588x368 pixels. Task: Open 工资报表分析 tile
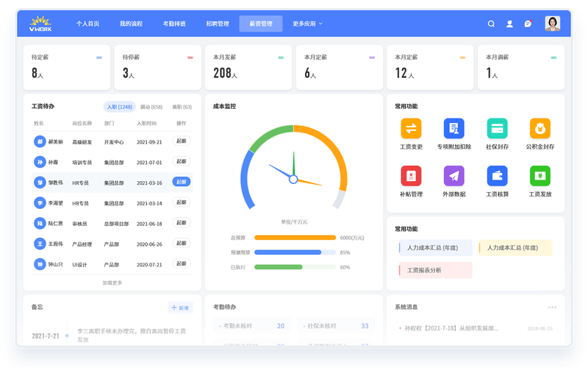pyautogui.click(x=435, y=270)
